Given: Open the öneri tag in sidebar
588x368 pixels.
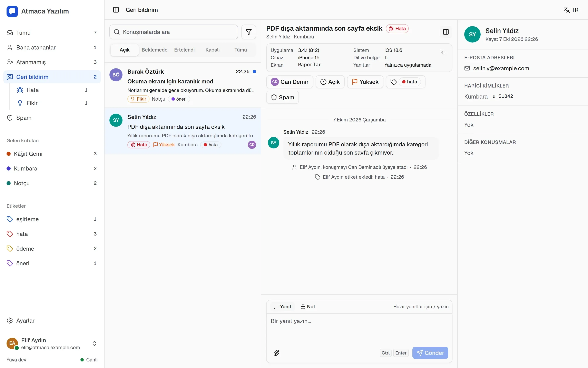Looking at the screenshot, I should 52,263.
